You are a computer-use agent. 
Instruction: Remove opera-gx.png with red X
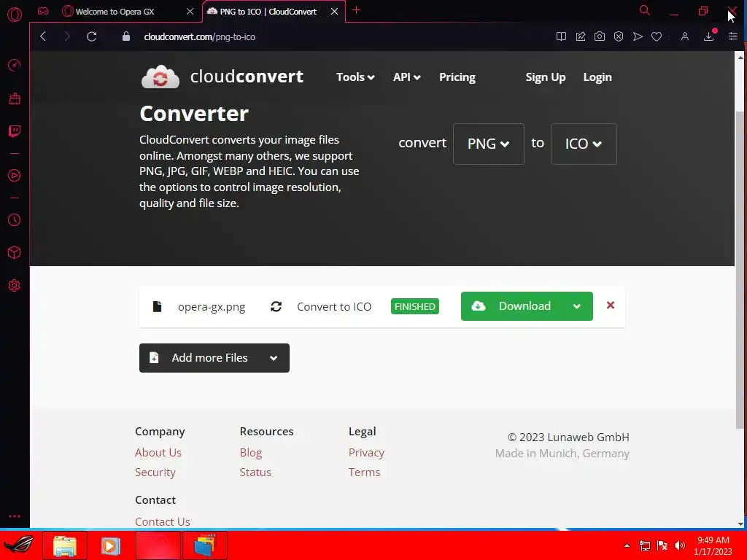click(611, 306)
